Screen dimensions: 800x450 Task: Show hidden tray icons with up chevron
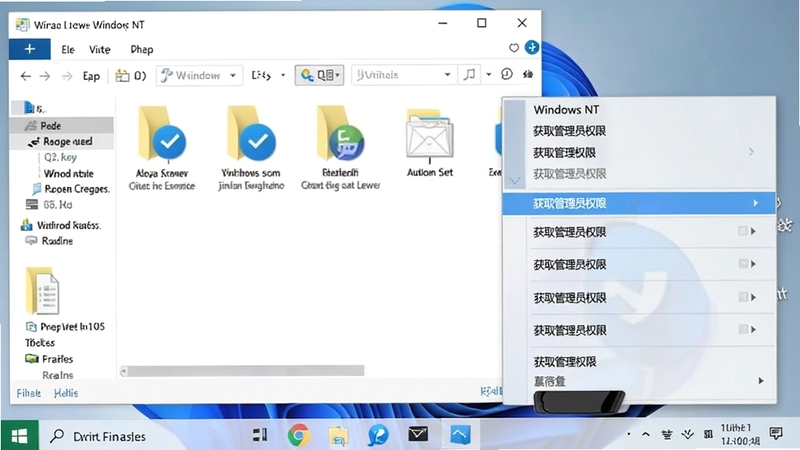[x=646, y=435]
